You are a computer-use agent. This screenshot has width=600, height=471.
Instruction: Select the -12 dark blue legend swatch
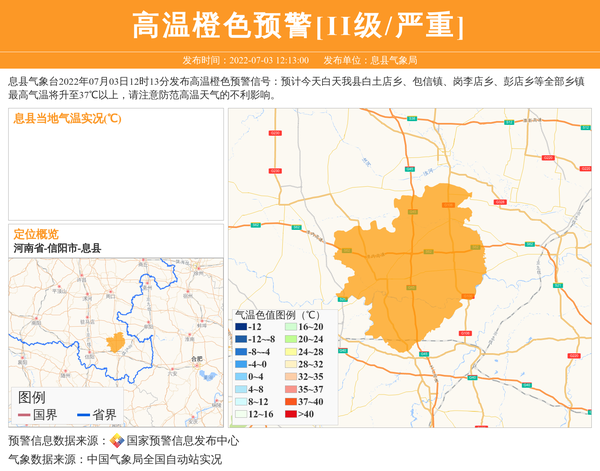point(241,327)
